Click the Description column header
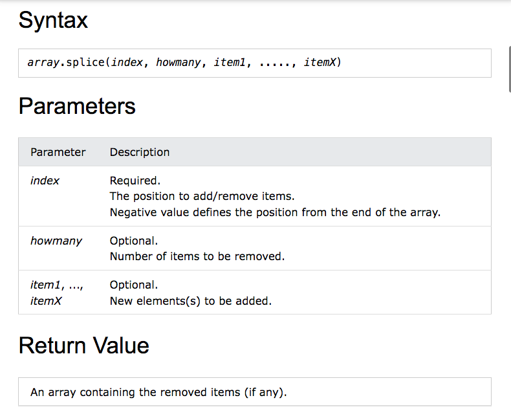This screenshot has width=511, height=420. (140, 152)
